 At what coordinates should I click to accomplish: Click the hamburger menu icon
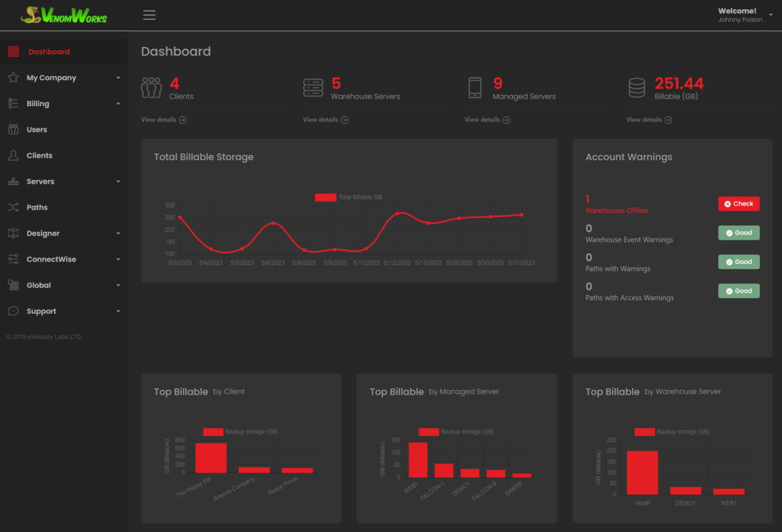(x=149, y=15)
